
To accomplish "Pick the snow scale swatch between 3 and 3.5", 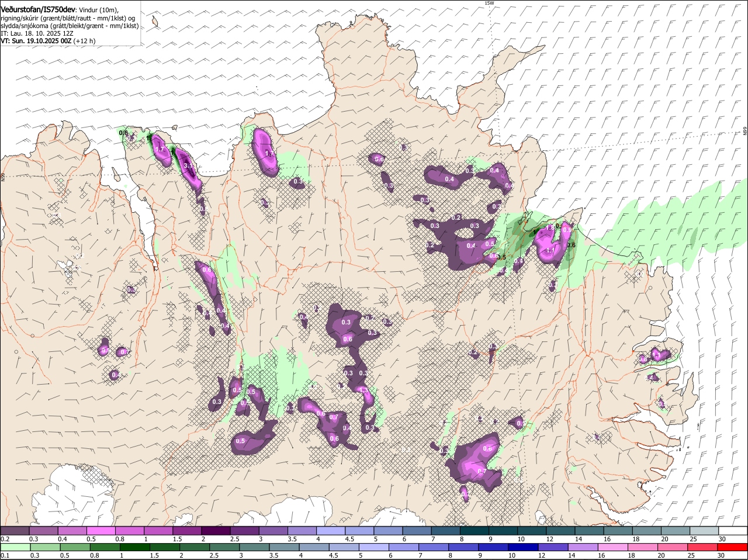I will (273, 530).
